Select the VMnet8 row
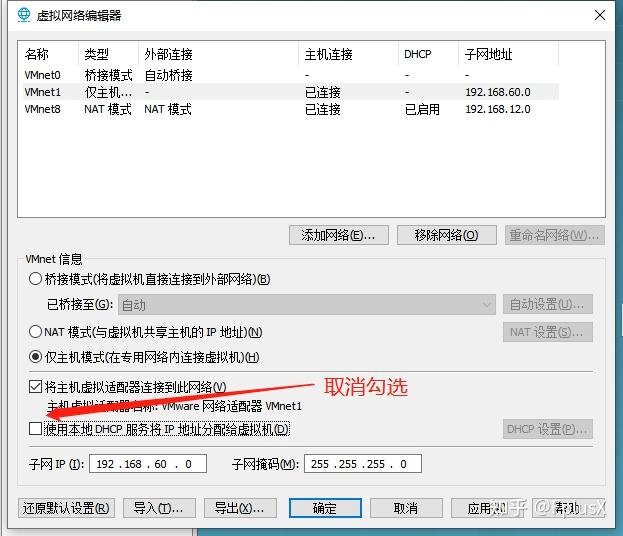This screenshot has width=623, height=536. (x=291, y=109)
